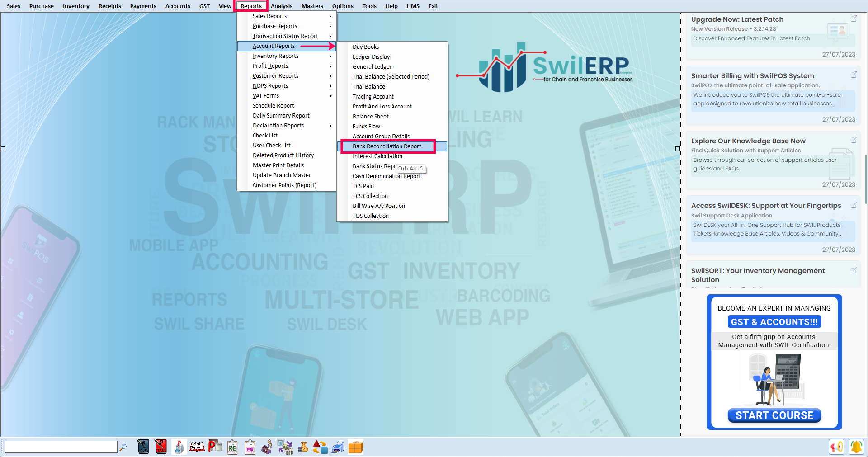
Task: Expand Profit Reports submenu
Action: [x=287, y=66]
